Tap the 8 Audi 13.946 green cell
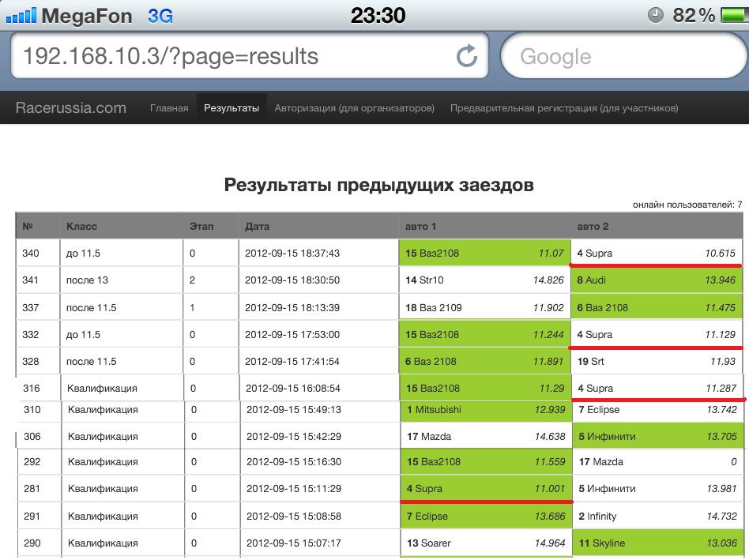 point(657,280)
